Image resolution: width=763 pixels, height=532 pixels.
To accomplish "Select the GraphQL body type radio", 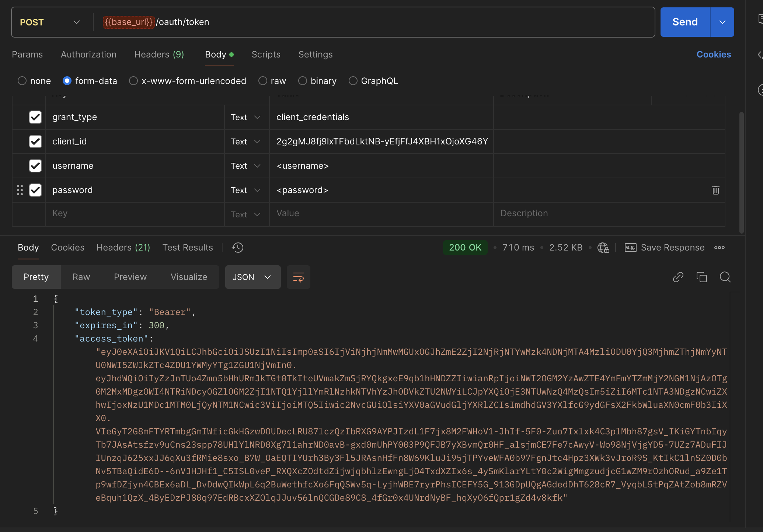I will 353,81.
